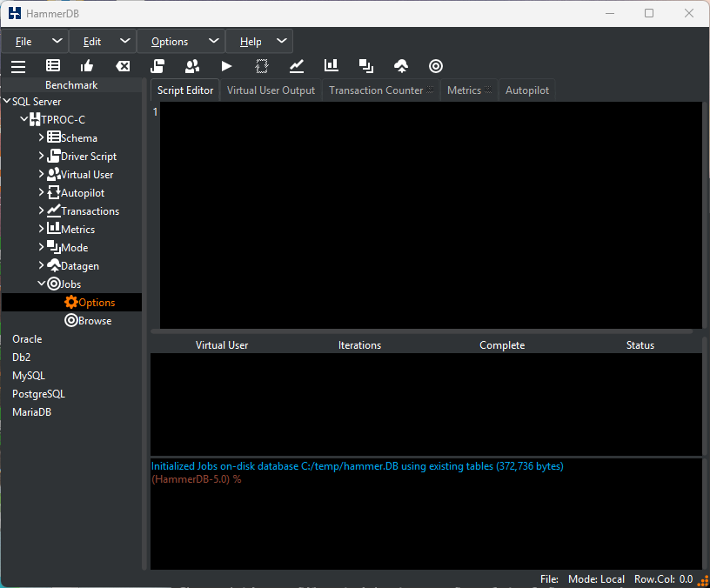
Task: Switch to the Virtual User Output tab
Action: (271, 90)
